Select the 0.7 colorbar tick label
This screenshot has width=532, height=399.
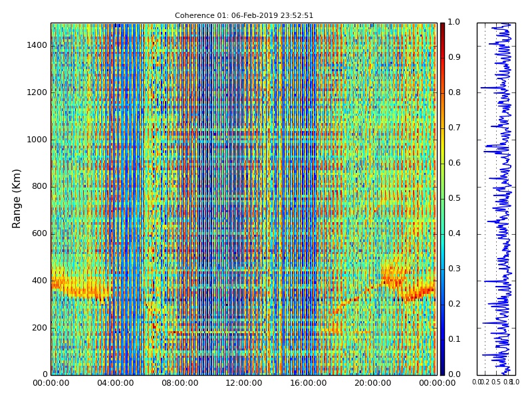coord(454,128)
